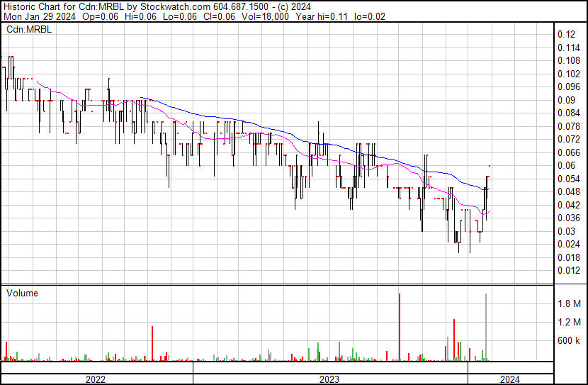Click the 0.012 price axis label
588x385 pixels.
pos(569,270)
